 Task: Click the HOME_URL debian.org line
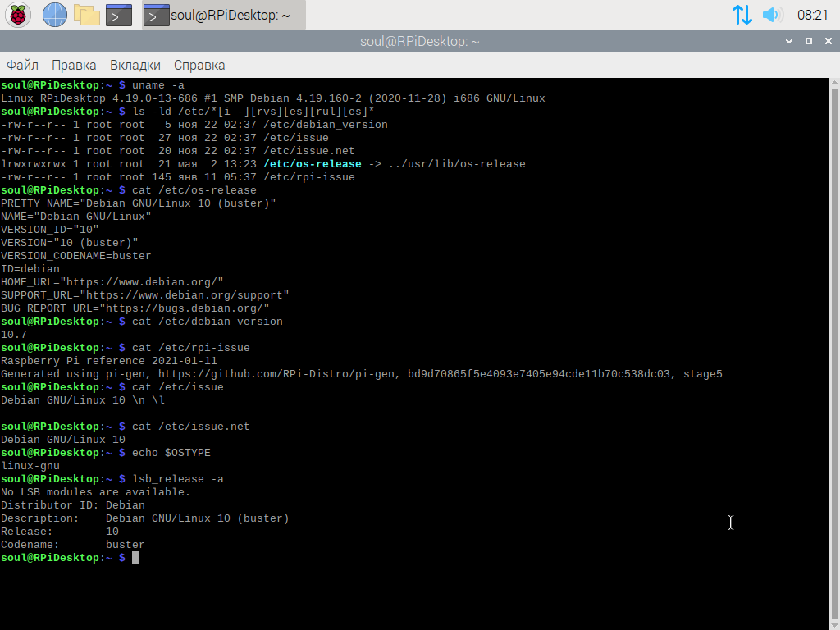point(112,282)
